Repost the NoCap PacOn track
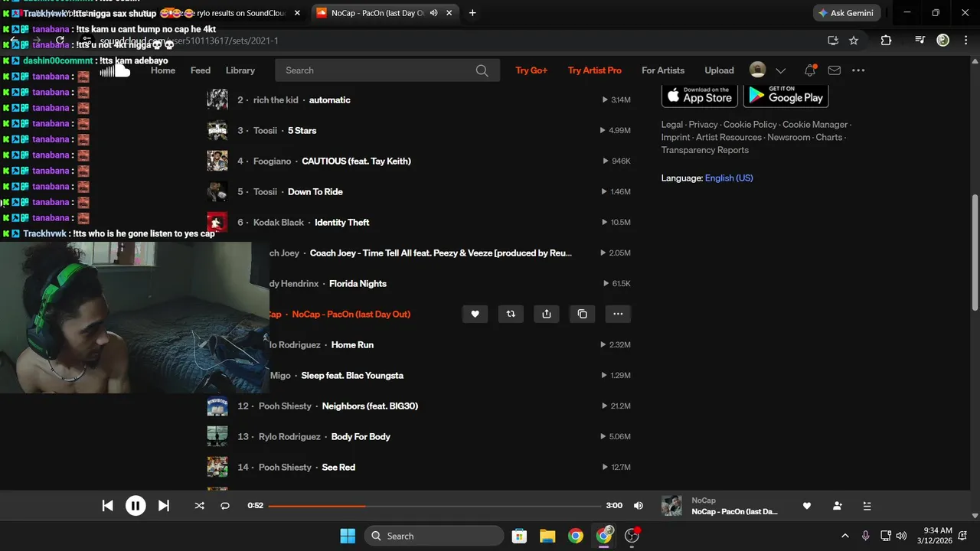The image size is (980, 551). point(511,314)
